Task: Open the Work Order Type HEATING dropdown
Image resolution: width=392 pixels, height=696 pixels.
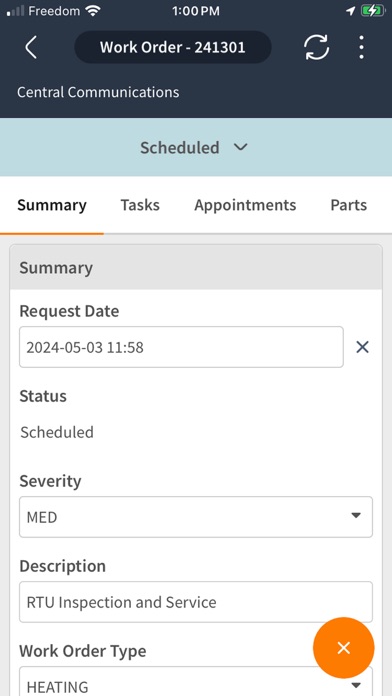Action: coord(196,681)
